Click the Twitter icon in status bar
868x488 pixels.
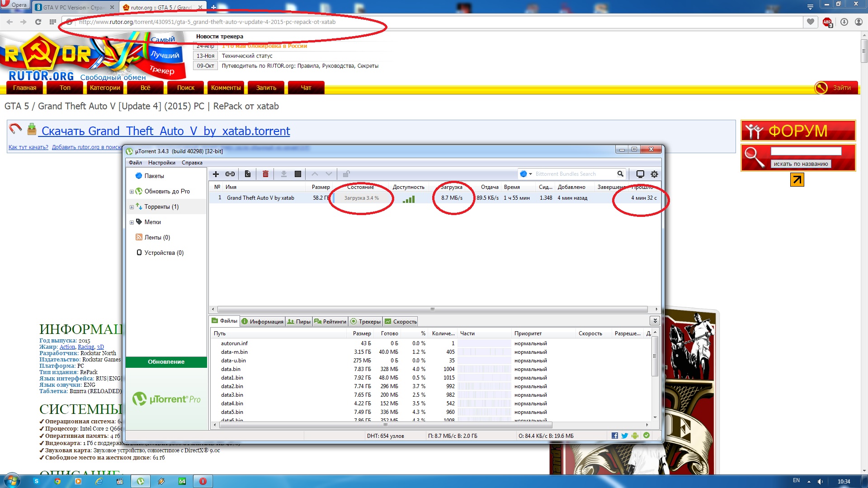(x=625, y=436)
